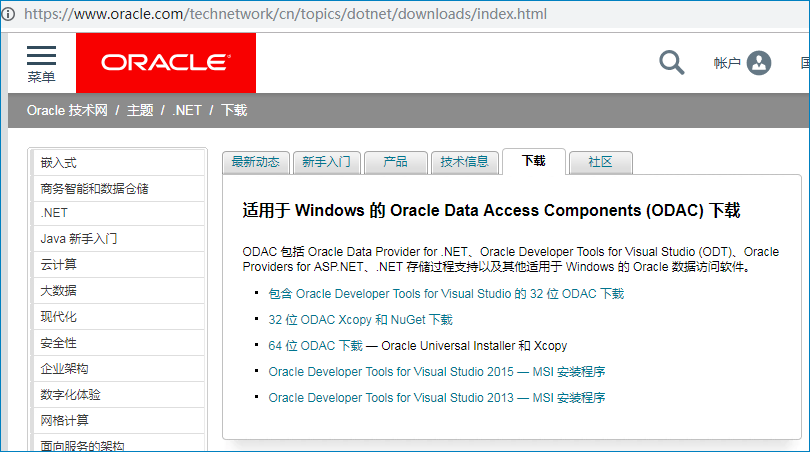Select 商务智能和数据仓储 in sidebar
810x452 pixels.
pos(118,189)
